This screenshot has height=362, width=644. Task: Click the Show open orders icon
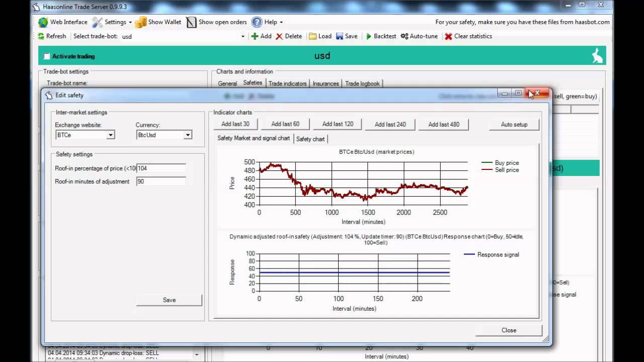pyautogui.click(x=191, y=22)
